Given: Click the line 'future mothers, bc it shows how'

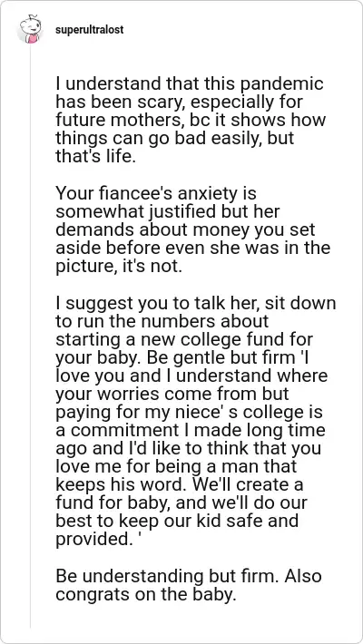Looking at the screenshot, I should [x=191, y=121].
